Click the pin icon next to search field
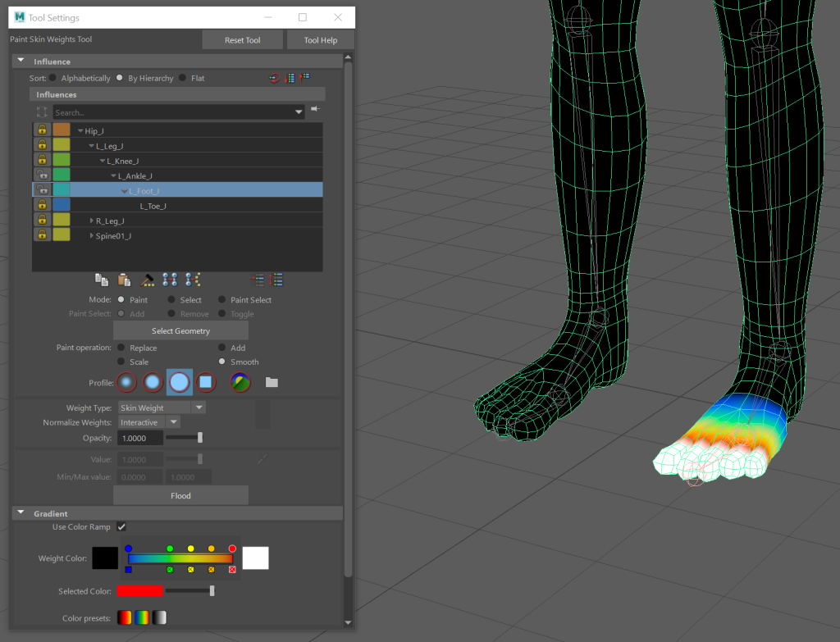 pyautogui.click(x=314, y=109)
